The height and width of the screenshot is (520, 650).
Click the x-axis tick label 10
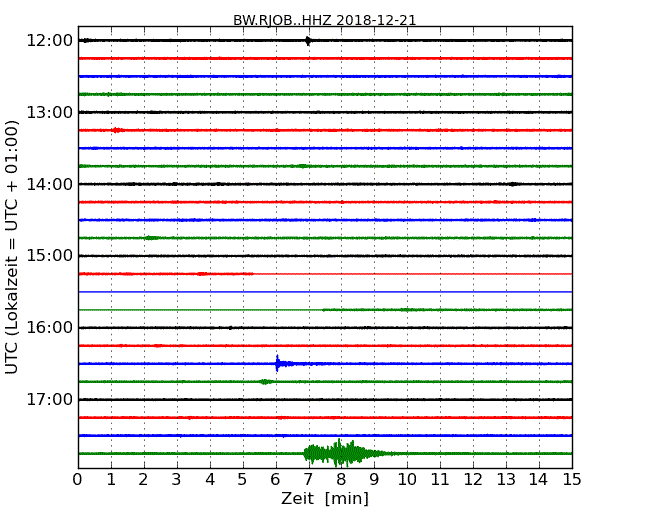pos(407,480)
